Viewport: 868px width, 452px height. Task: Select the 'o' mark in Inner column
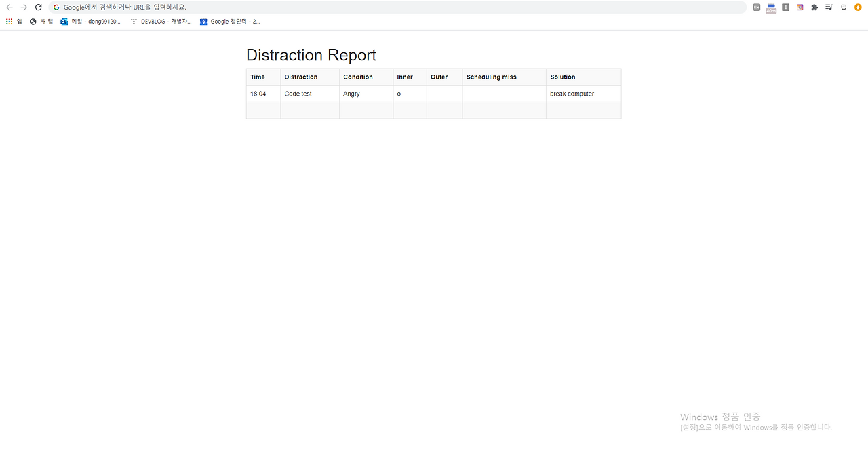tap(399, 94)
